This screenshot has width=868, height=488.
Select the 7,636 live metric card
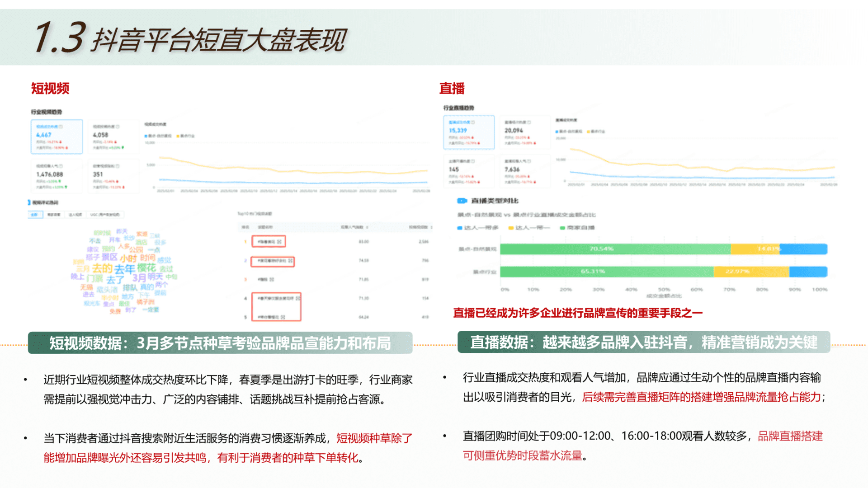click(525, 171)
